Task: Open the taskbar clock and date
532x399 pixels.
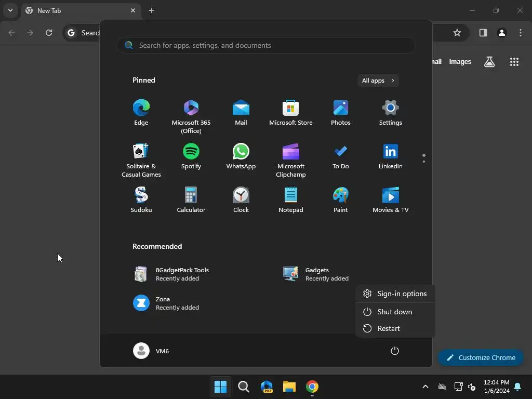Action: (x=496, y=387)
